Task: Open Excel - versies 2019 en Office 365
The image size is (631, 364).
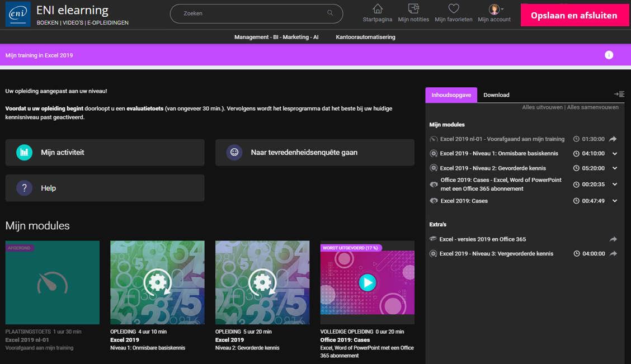Action: 483,239
